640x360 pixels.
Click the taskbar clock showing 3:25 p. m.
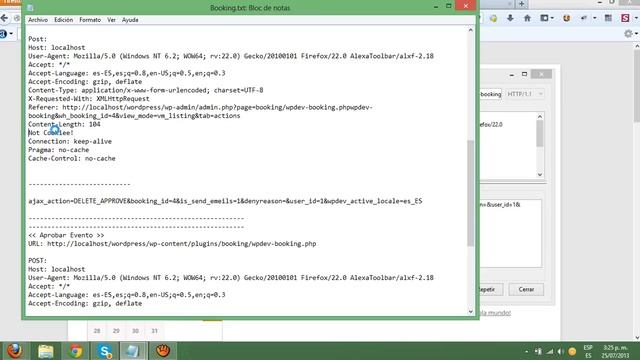[615, 351]
